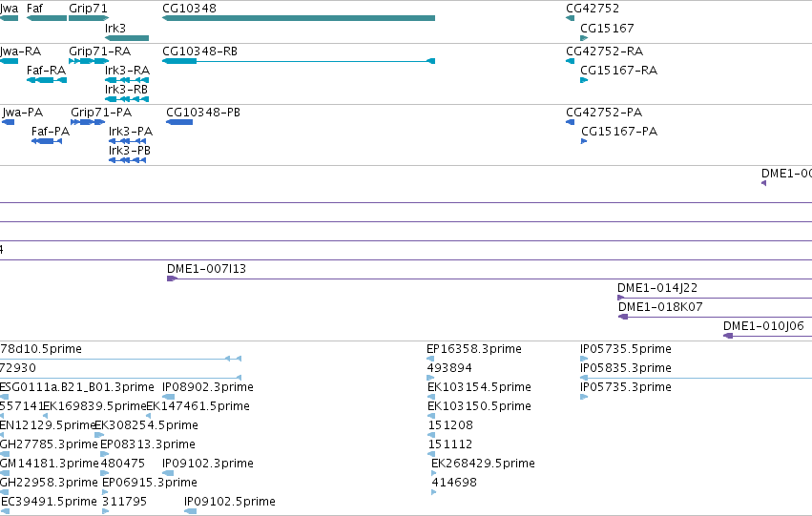Image resolution: width=812 pixels, height=516 pixels.
Task: Select the EP06915.3prime EST label
Action: 149,483
